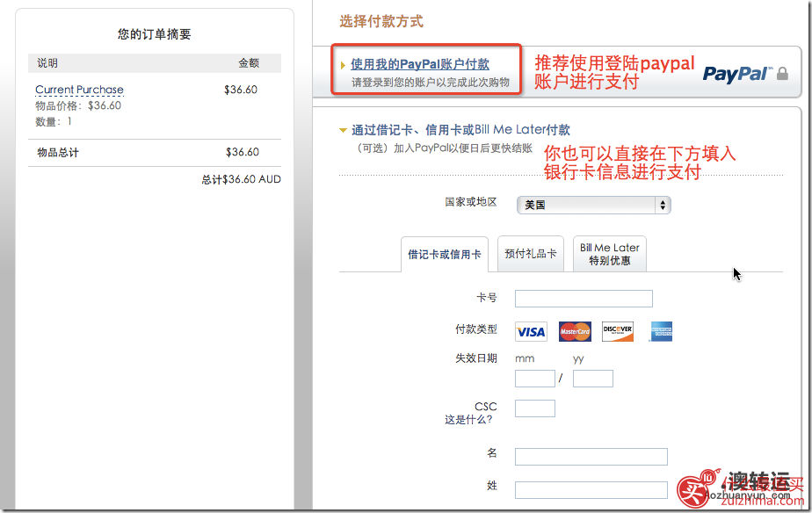Image resolution: width=812 pixels, height=513 pixels.
Task: Click the 物品价格: $36.60 text
Action: coord(78,105)
